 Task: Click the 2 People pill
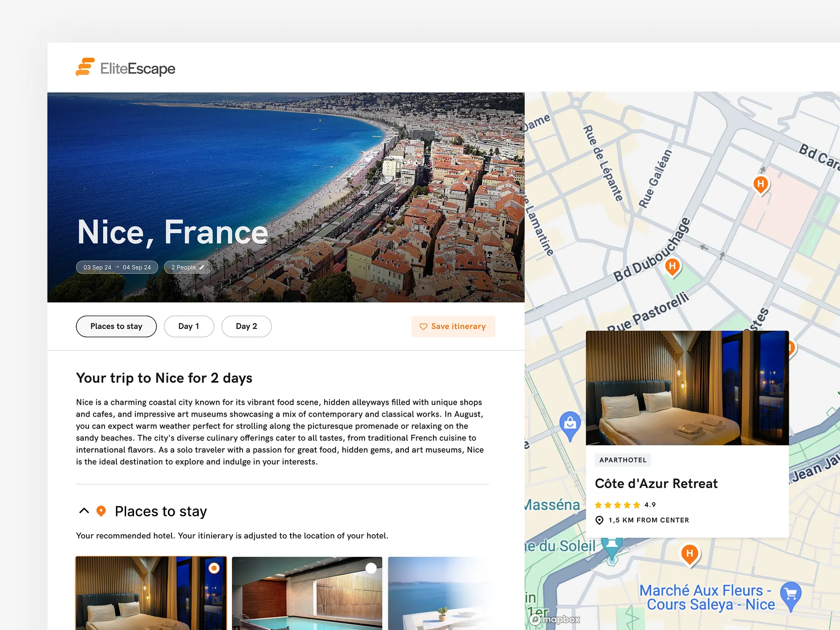(188, 267)
